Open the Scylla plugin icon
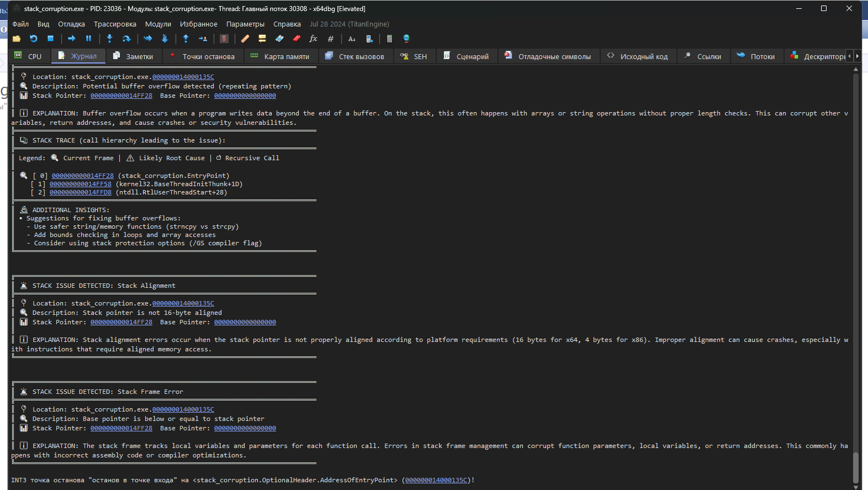The height and width of the screenshot is (490, 868). point(224,39)
